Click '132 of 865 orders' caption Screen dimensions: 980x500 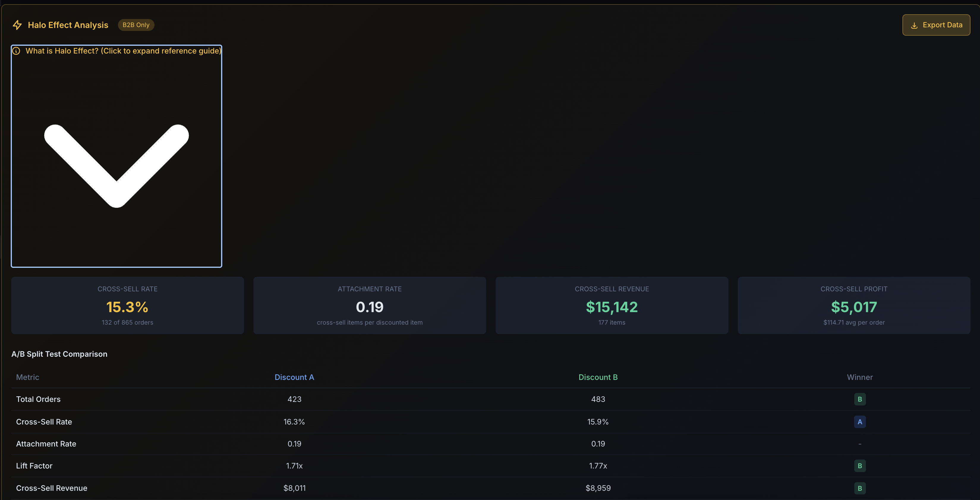pyautogui.click(x=127, y=322)
